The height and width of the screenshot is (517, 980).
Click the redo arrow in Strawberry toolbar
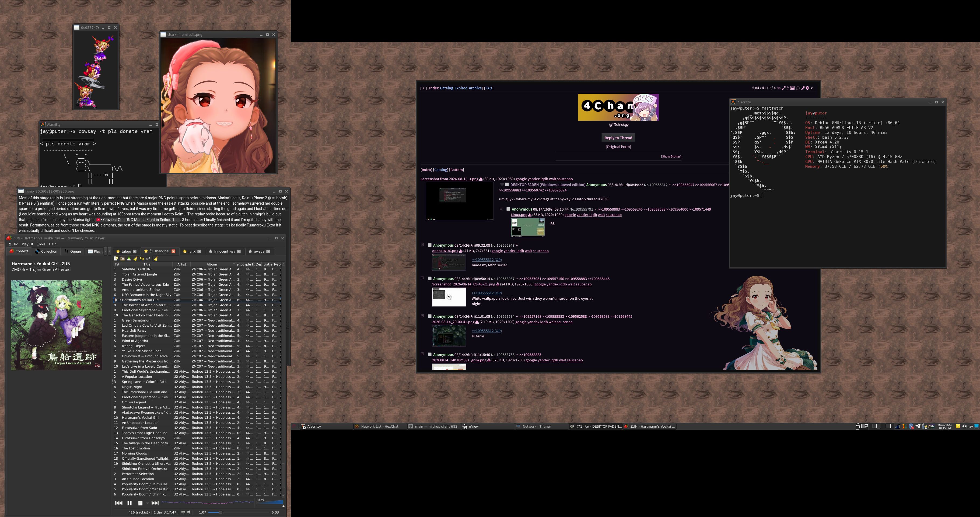(x=148, y=259)
